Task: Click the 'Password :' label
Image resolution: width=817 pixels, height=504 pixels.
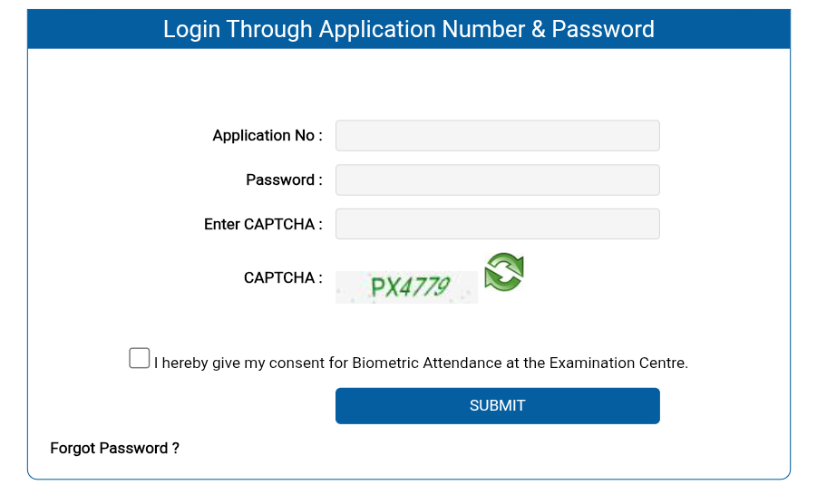Action: pyautogui.click(x=284, y=180)
